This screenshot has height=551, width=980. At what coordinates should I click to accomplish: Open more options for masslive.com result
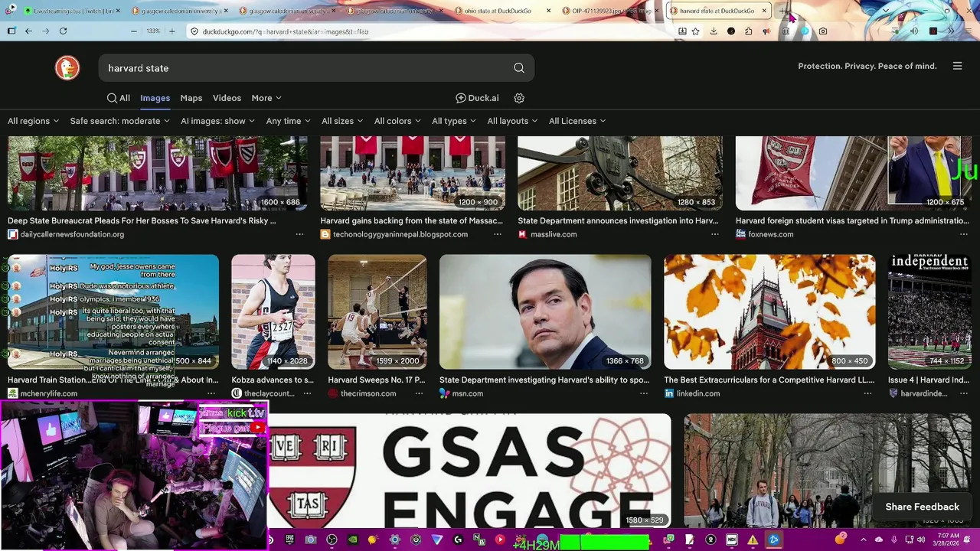pyautogui.click(x=715, y=234)
